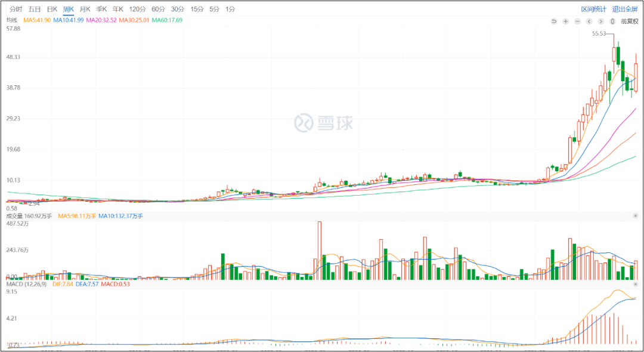Click the MA60:17.69 indicator label

(x=167, y=20)
